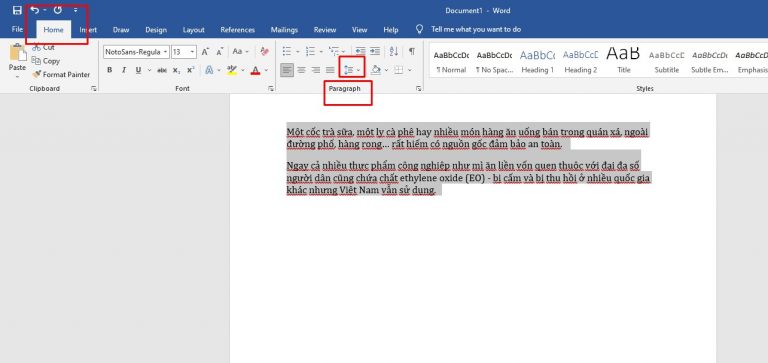Increase paragraph indent
The image size is (768, 363).
(x=375, y=51)
